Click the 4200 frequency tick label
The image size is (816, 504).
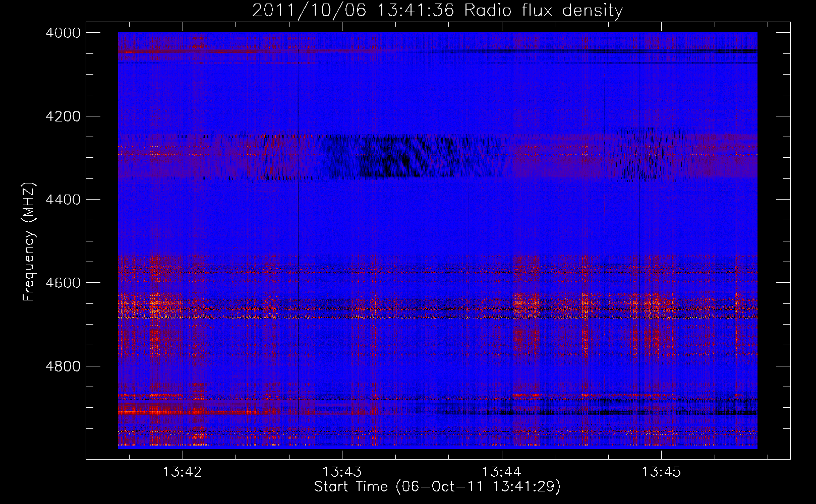63,116
